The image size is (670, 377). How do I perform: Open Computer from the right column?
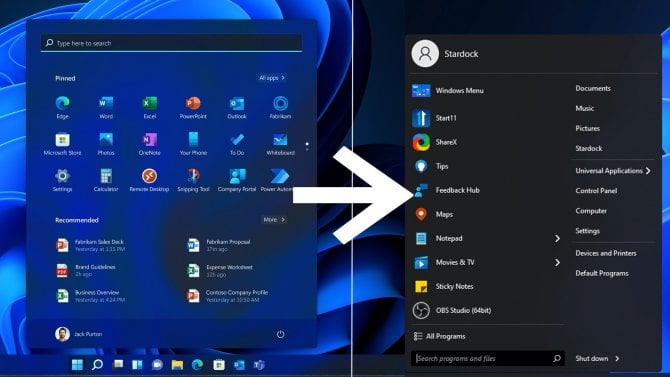point(591,211)
